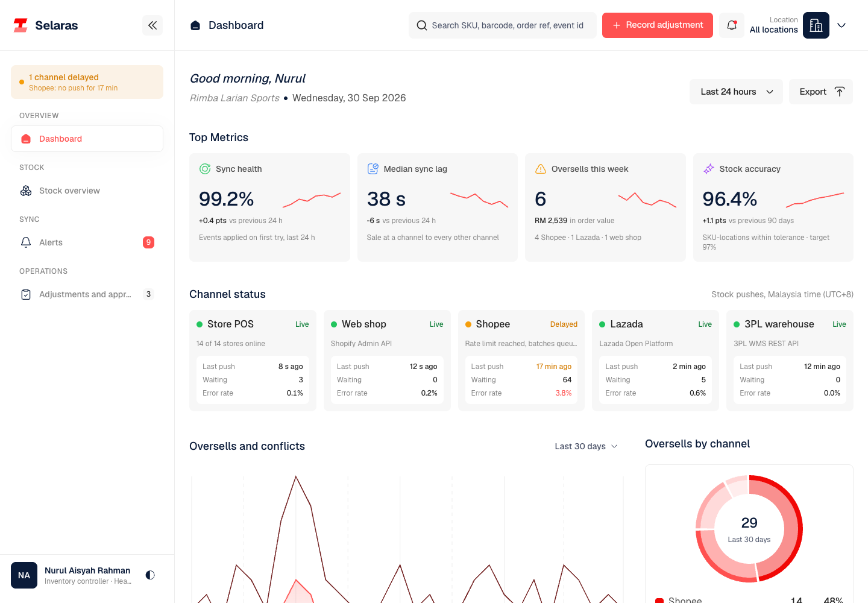Click the Stock overview cubes icon

[26, 191]
